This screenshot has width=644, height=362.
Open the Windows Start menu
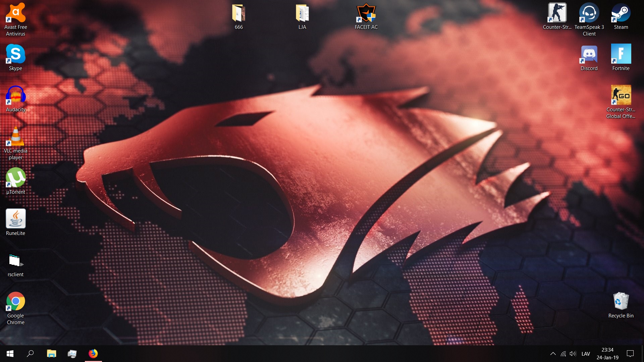click(10, 354)
